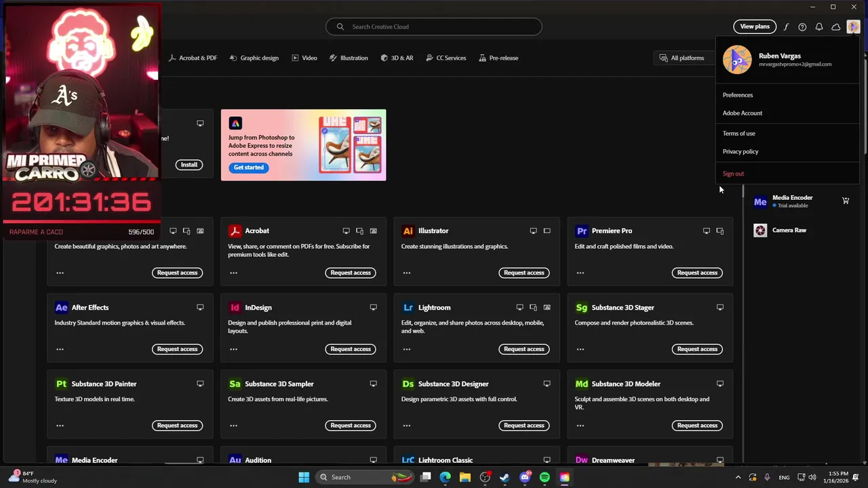
Task: Click the Illustrator Ai app icon
Action: tap(408, 230)
